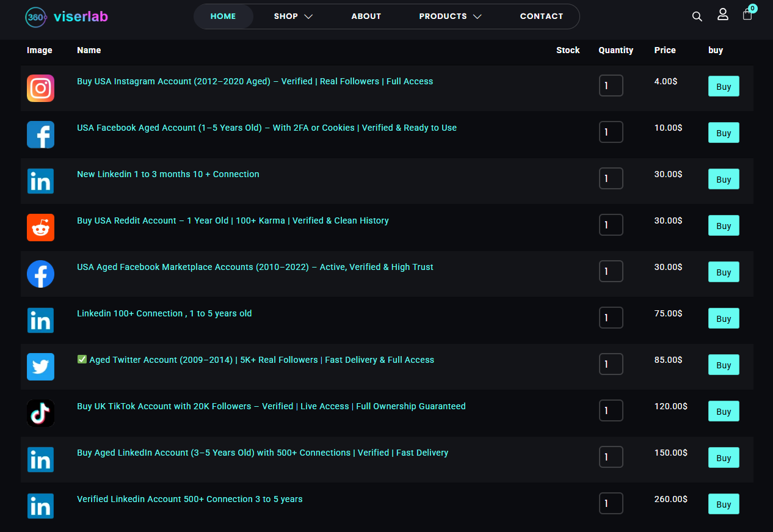773x532 pixels.
Task: Focus quantity field for TikTok account
Action: point(611,410)
